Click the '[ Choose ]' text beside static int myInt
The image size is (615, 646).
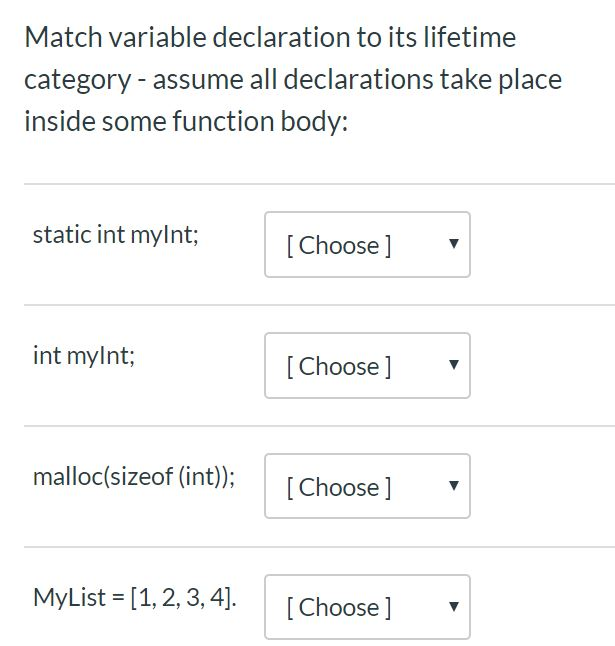(339, 246)
